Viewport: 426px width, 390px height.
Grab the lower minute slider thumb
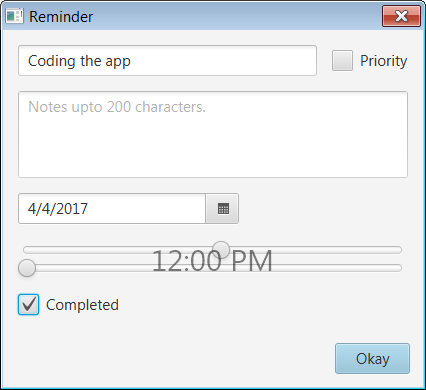point(27,268)
